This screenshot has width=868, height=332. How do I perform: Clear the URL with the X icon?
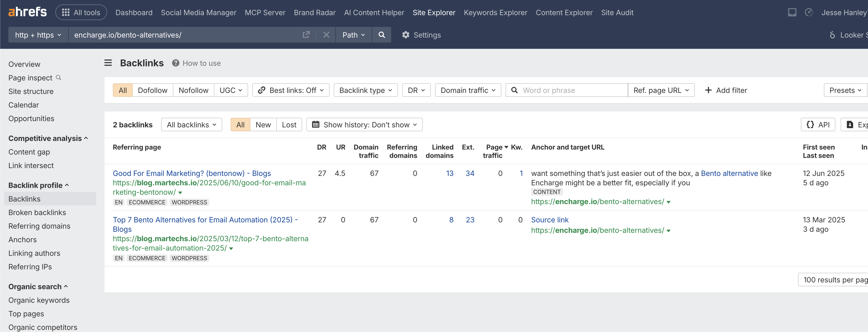click(326, 35)
